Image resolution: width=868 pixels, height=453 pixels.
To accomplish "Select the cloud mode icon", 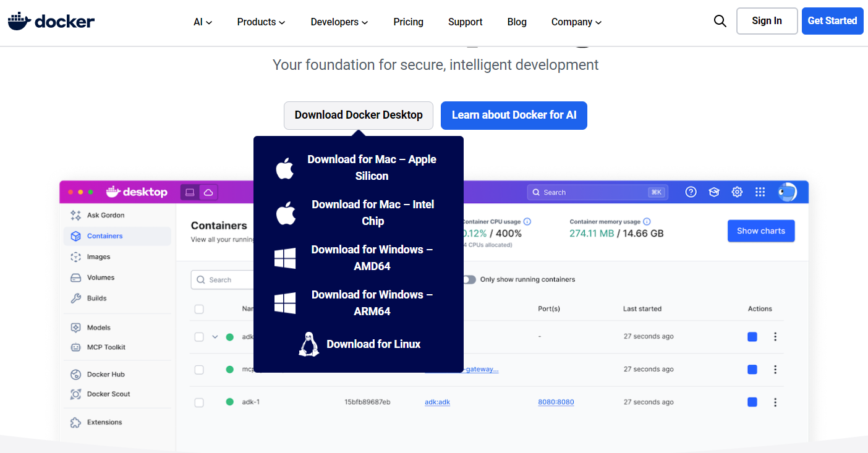I will point(208,192).
